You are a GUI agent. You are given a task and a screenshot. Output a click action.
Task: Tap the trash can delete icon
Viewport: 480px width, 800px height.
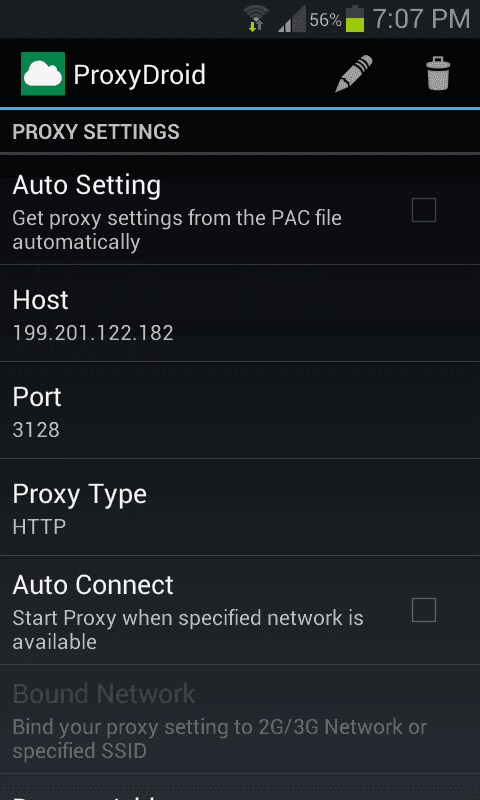(438, 74)
